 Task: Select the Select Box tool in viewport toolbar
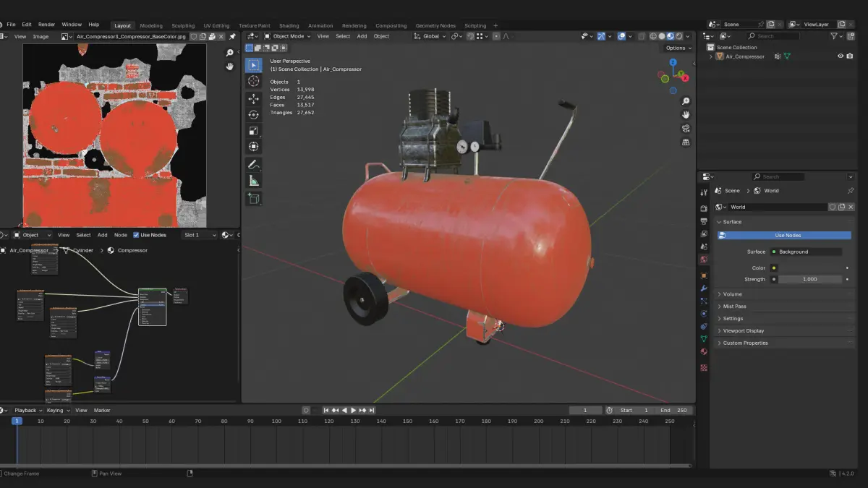pyautogui.click(x=253, y=65)
